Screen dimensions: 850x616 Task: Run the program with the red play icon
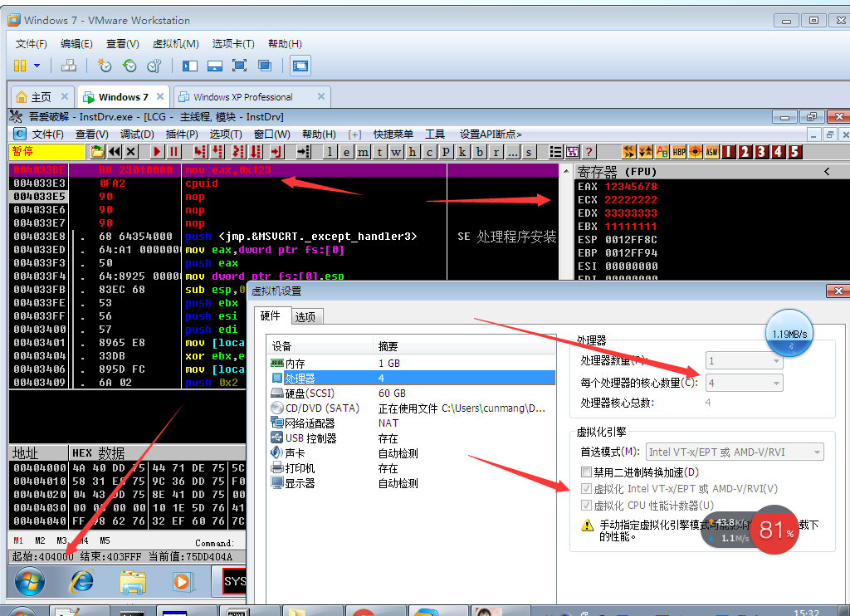pyautogui.click(x=157, y=152)
